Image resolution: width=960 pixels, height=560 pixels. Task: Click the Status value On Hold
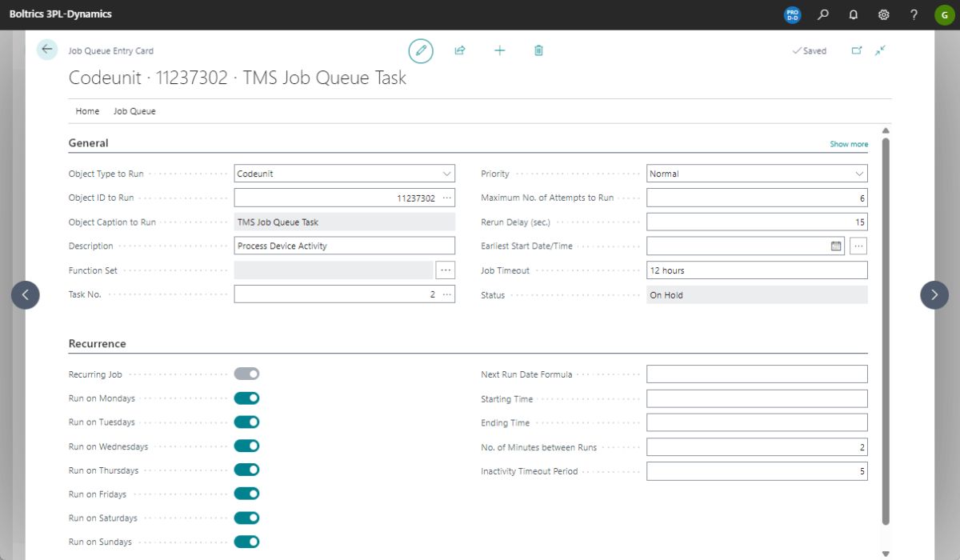point(757,294)
